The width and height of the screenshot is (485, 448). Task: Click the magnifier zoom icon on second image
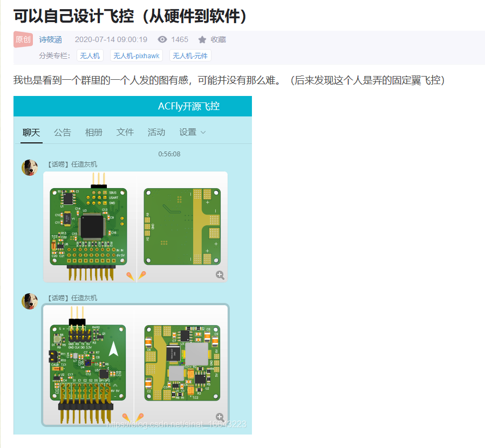tap(220, 417)
